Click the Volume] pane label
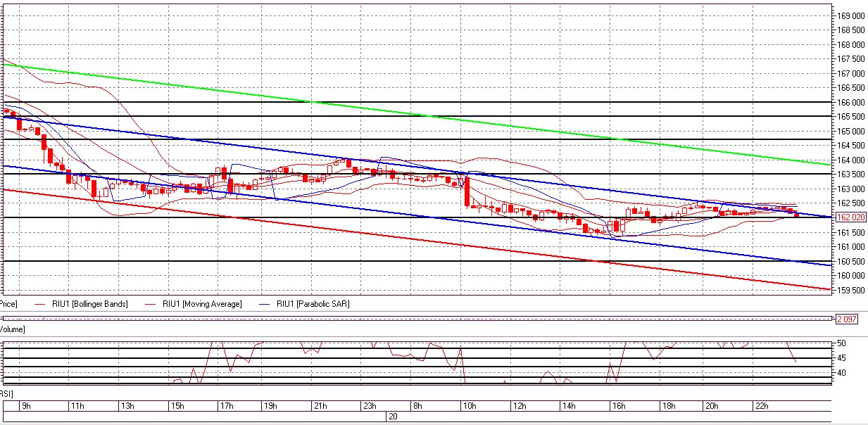The image size is (868, 425). point(11,329)
